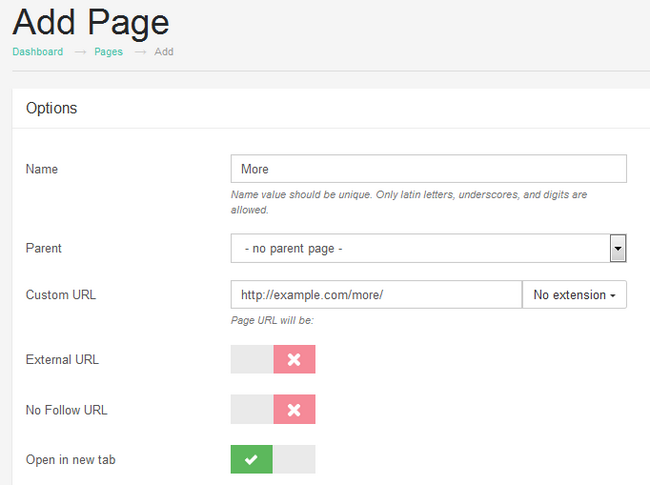Disable the Open in new tab switch

coord(273,459)
